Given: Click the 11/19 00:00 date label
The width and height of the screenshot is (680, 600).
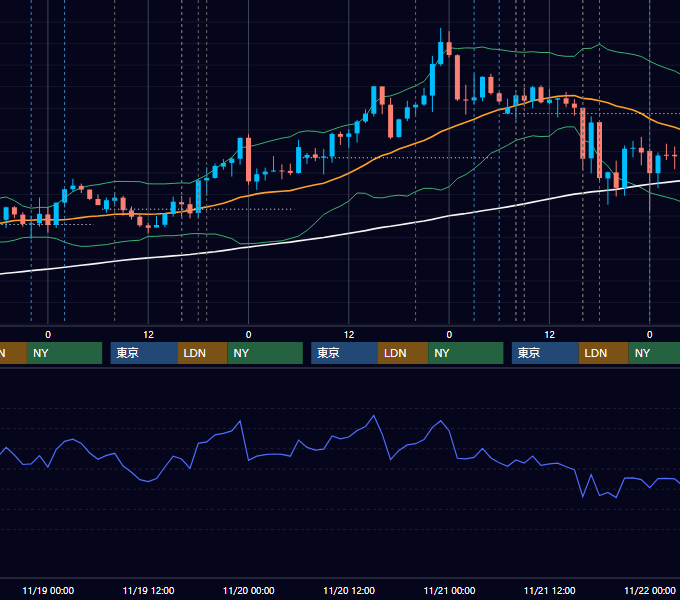Looking at the screenshot, I should coord(48,590).
